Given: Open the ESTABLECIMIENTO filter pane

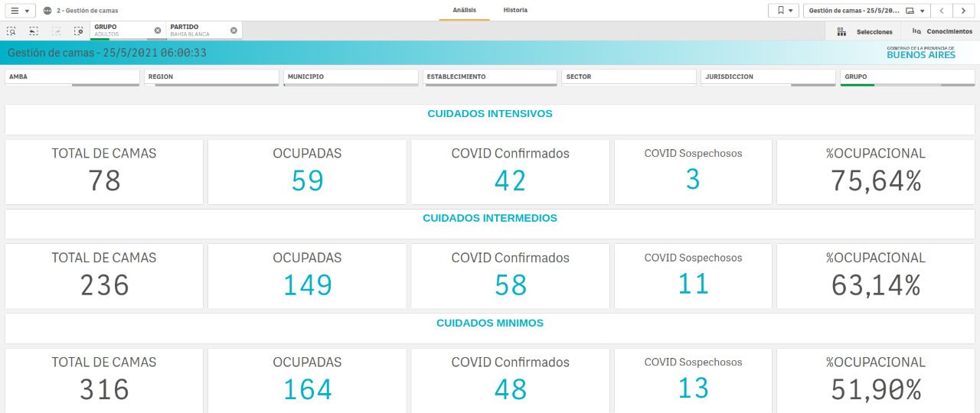Looking at the screenshot, I should pos(490,77).
